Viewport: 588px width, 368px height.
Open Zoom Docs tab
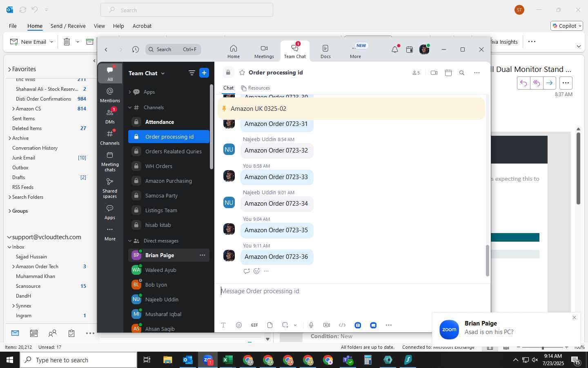[x=325, y=52]
